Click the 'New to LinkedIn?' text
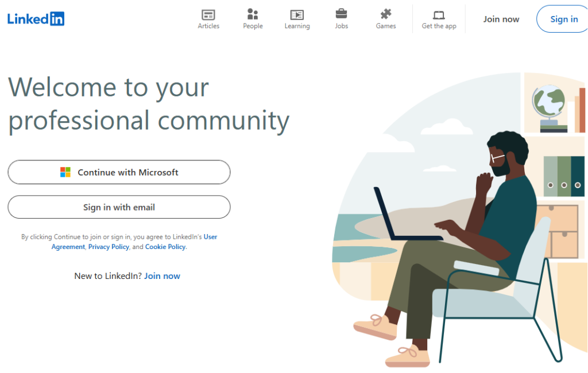This screenshot has height=373, width=588. tap(108, 276)
